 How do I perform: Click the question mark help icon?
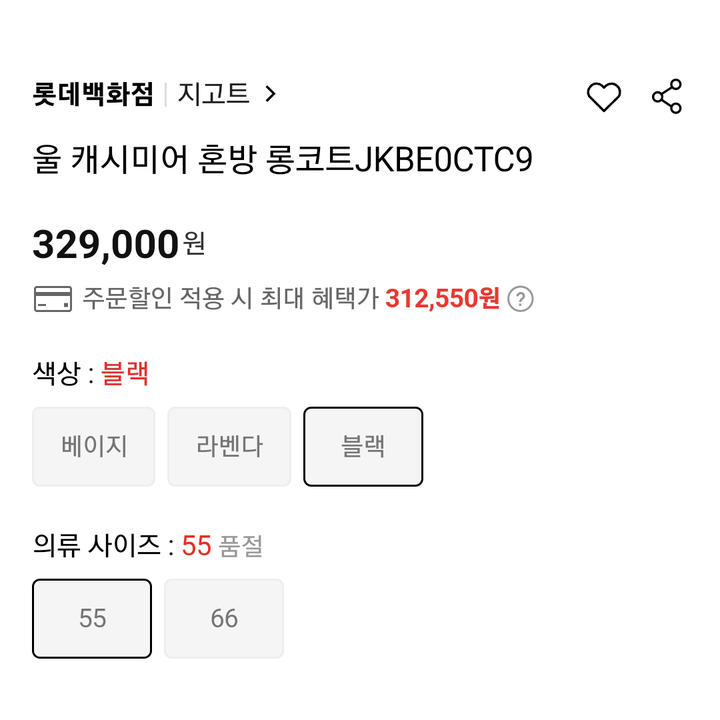click(x=520, y=299)
